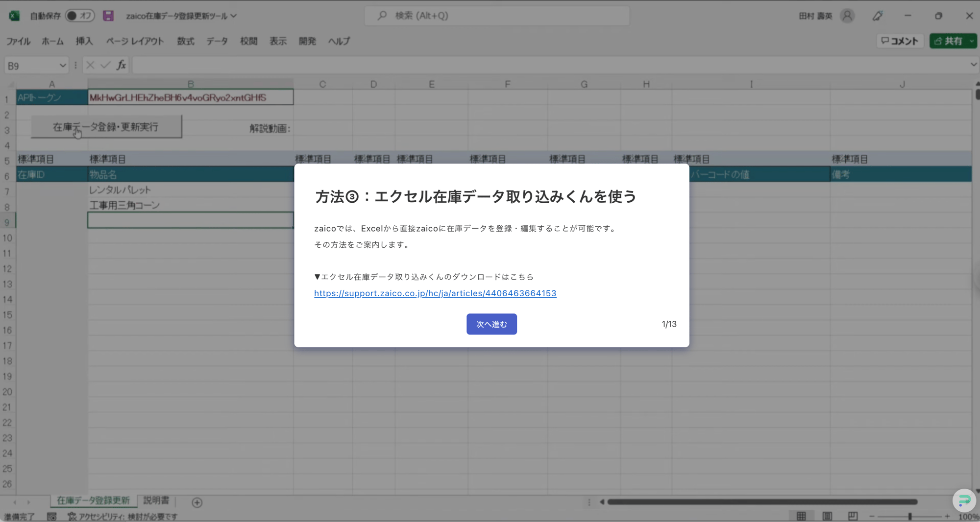Select row header 12
The image size is (980, 522).
click(7, 269)
